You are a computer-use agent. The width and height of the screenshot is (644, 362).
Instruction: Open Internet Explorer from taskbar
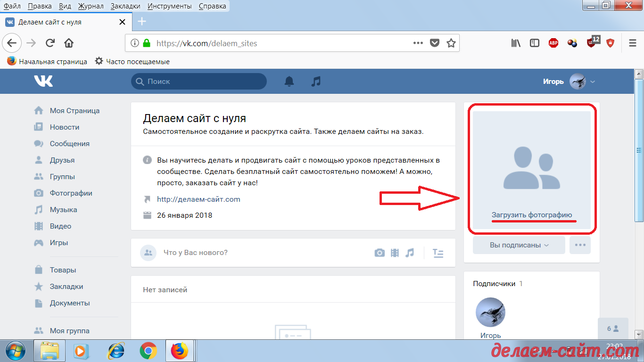click(x=116, y=351)
